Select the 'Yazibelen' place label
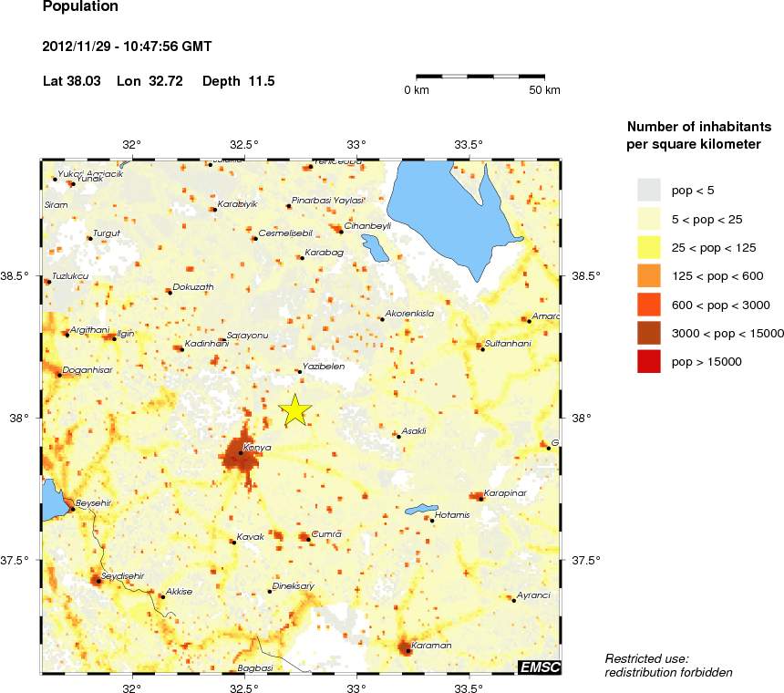784x693 pixels. pos(324,367)
